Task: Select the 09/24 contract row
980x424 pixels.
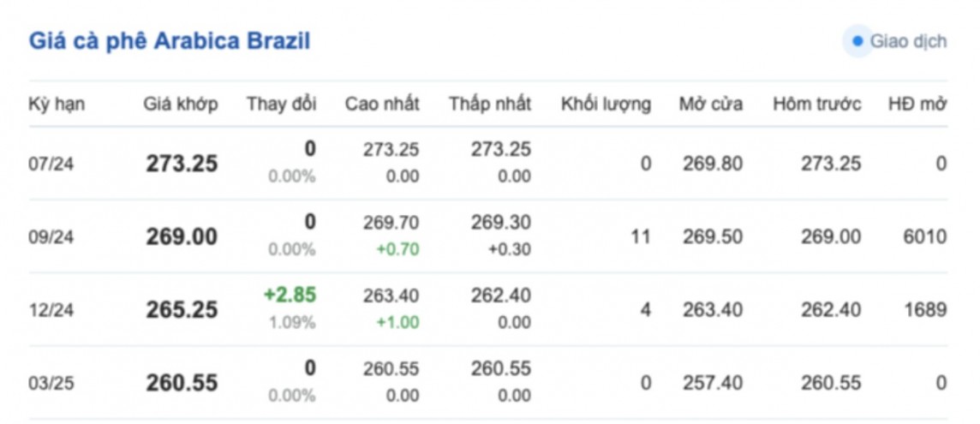Action: 51,237
